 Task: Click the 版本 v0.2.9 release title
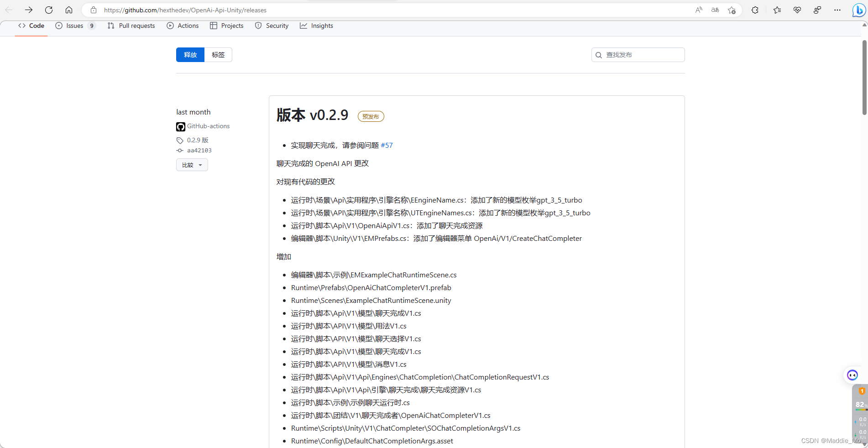[x=313, y=115]
